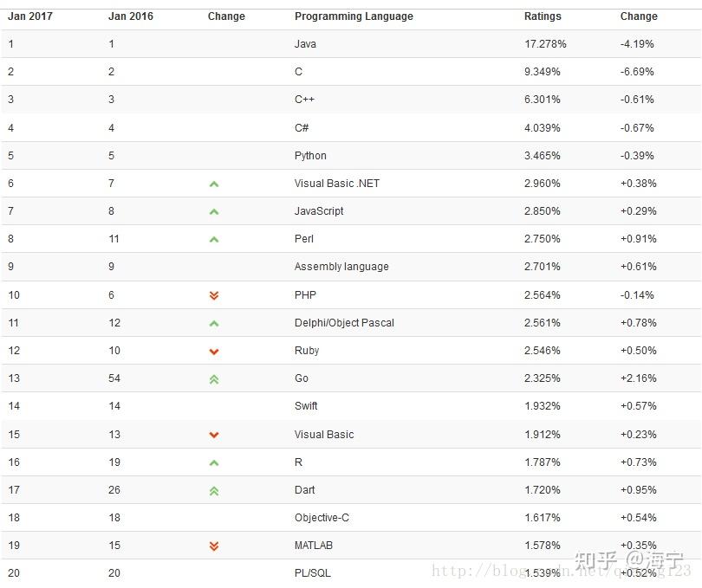Click Objective-C in the language list

[322, 518]
